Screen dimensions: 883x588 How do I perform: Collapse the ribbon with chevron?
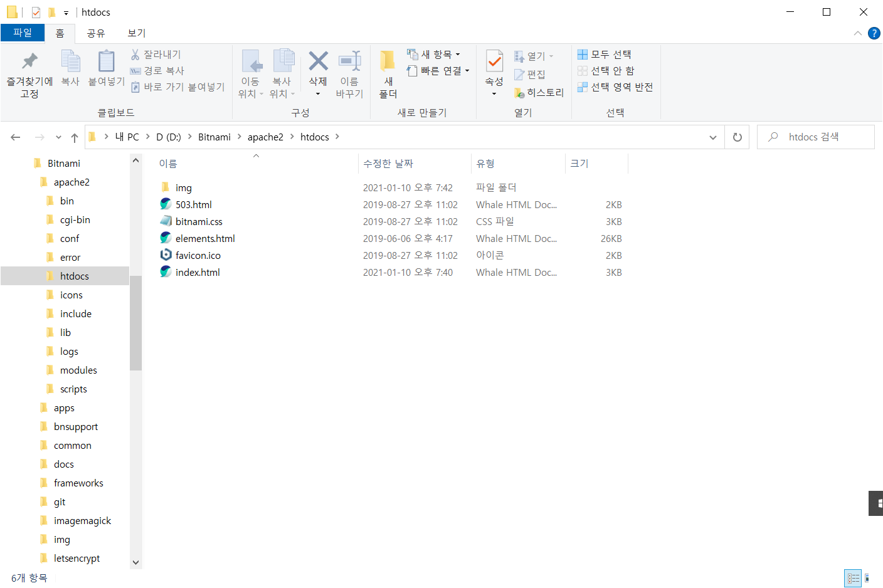pyautogui.click(x=858, y=33)
